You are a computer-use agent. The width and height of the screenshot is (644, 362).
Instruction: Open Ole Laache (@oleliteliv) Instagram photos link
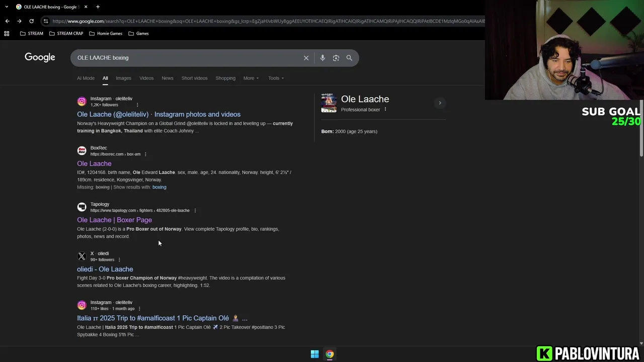click(158, 114)
